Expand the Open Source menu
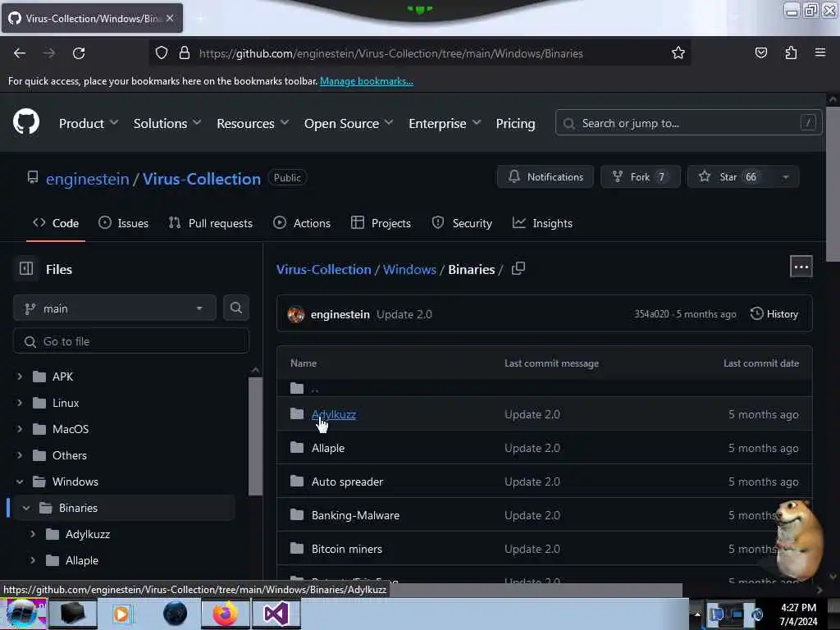The height and width of the screenshot is (630, 840). [349, 123]
